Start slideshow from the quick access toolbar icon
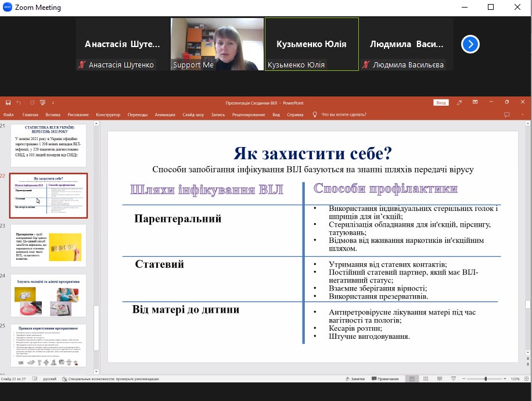 coord(42,103)
